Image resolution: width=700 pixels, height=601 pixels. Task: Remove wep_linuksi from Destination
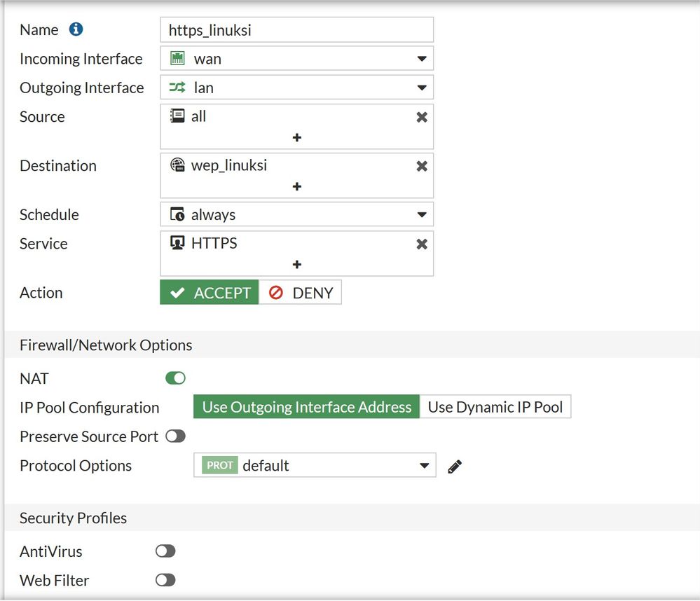(422, 166)
